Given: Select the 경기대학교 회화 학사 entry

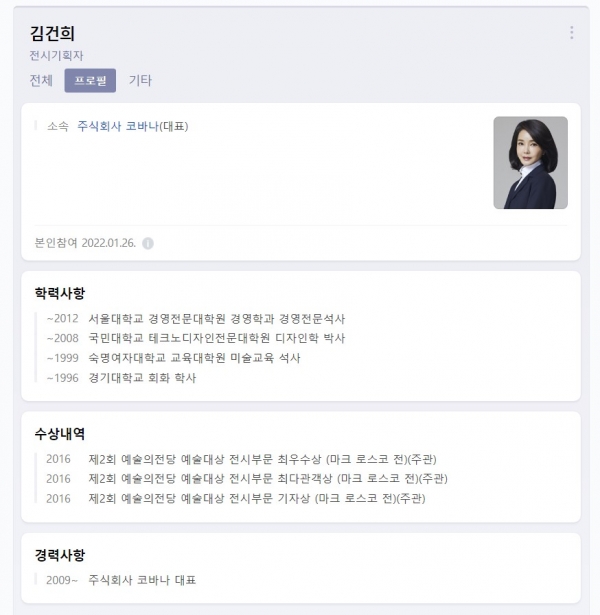Looking at the screenshot, I should [x=121, y=378].
